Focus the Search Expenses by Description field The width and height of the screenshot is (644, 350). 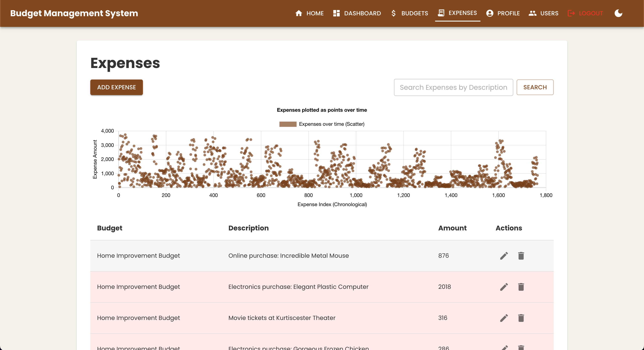click(x=453, y=87)
